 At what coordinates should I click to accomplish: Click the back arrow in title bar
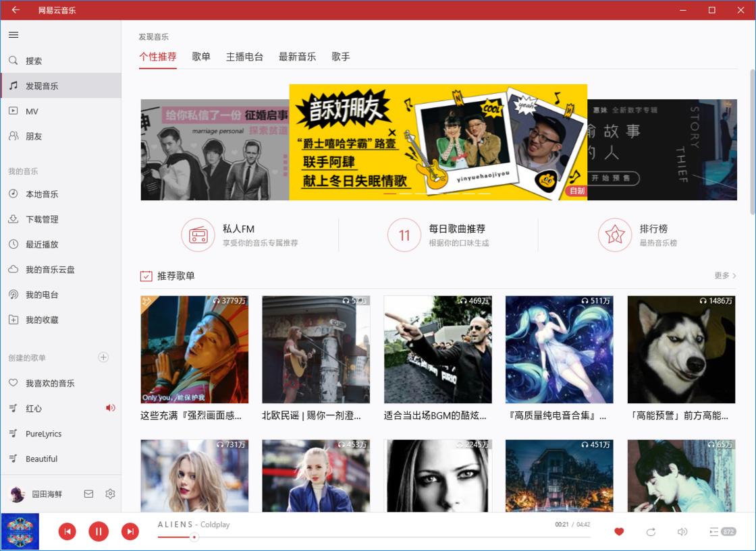[16, 9]
